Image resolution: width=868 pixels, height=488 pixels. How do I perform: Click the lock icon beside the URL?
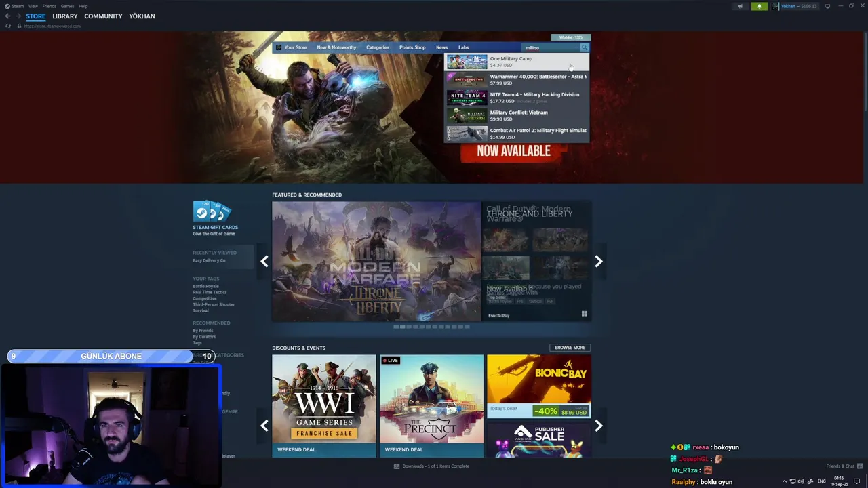pos(19,26)
